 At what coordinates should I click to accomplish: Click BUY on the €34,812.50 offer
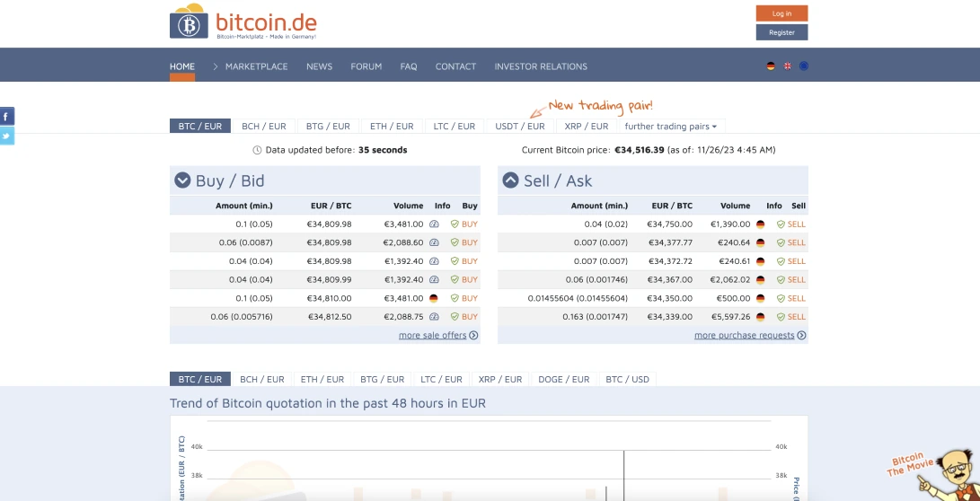pos(470,317)
